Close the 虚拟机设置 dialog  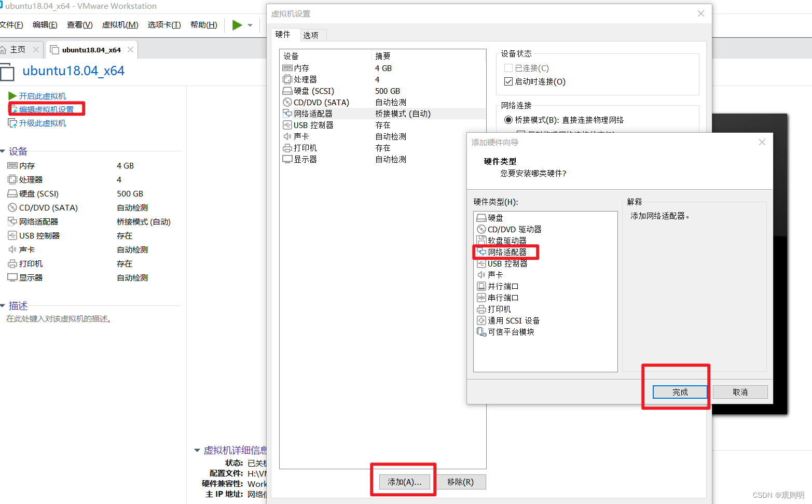coord(701,13)
